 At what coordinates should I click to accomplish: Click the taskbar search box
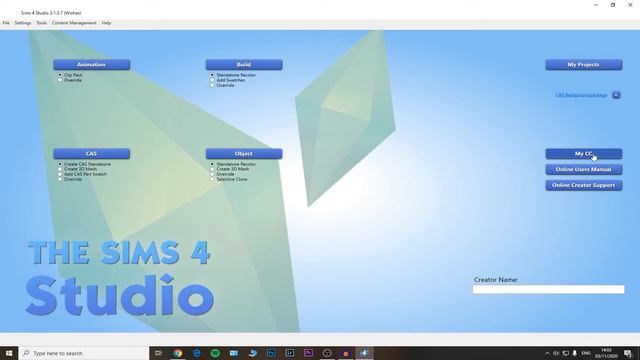[84, 353]
